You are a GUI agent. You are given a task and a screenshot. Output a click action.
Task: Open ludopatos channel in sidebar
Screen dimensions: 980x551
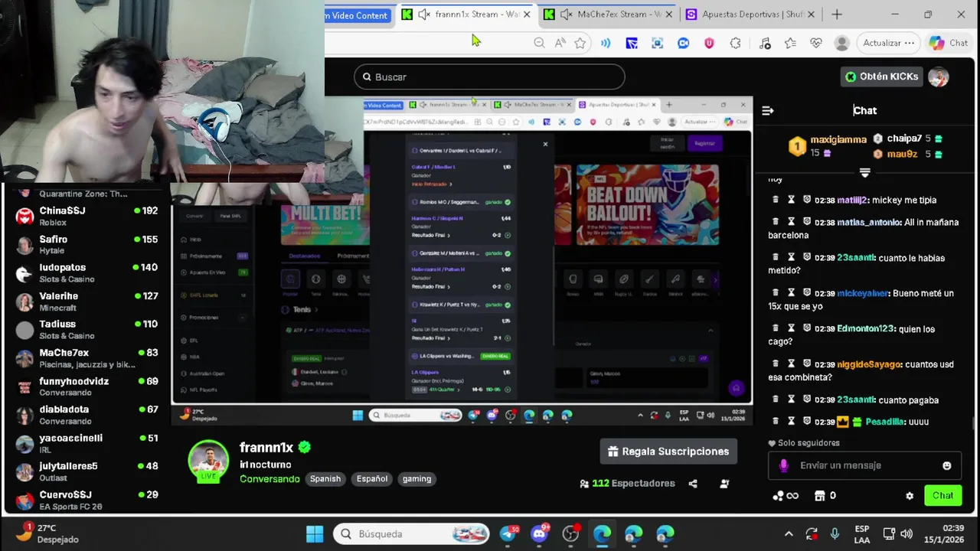(x=87, y=272)
